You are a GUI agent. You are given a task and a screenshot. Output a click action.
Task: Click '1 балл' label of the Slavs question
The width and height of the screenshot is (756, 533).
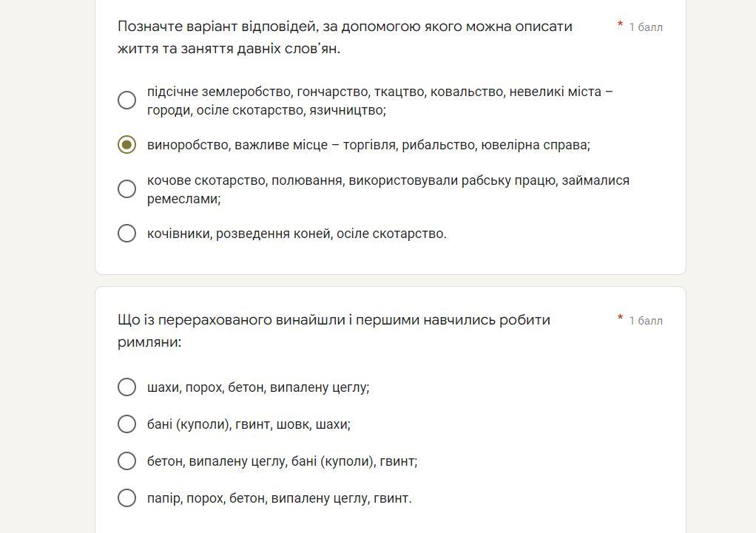point(645,27)
